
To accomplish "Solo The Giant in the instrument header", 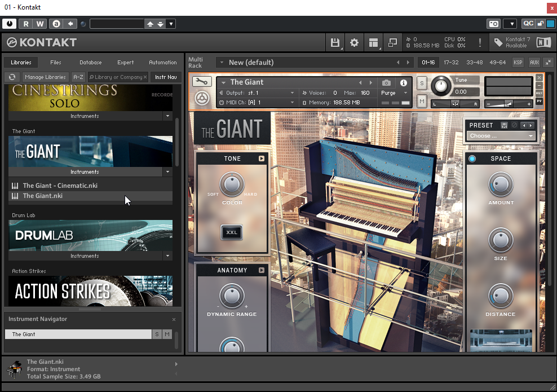I will (x=422, y=83).
